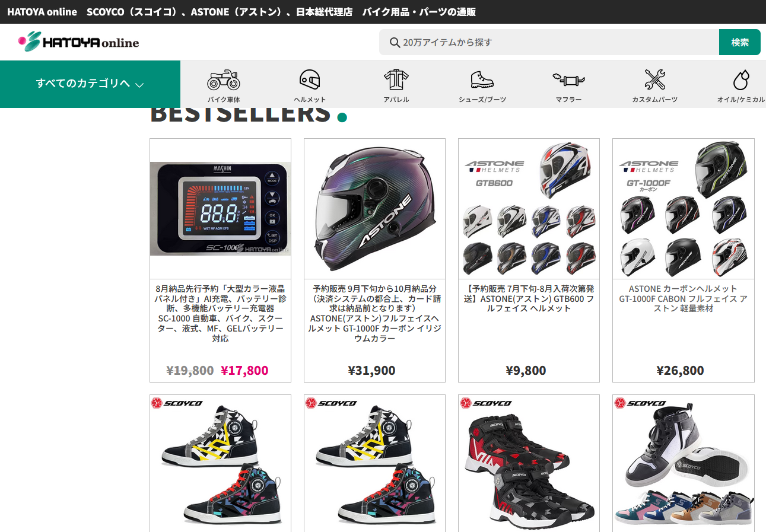The width and height of the screenshot is (766, 532).
Task: Open the オイル/ケミカル oil drop icon
Action: tap(741, 79)
